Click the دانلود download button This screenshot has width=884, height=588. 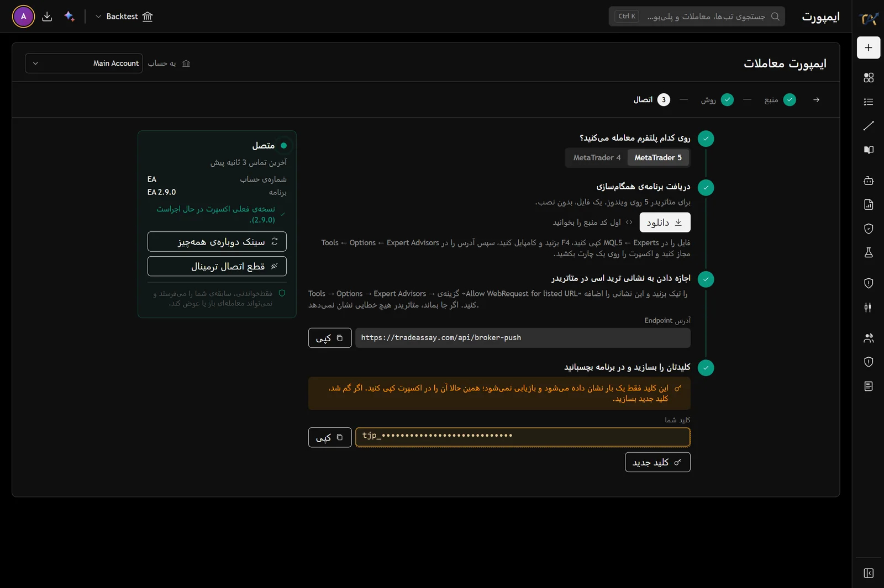(x=665, y=223)
